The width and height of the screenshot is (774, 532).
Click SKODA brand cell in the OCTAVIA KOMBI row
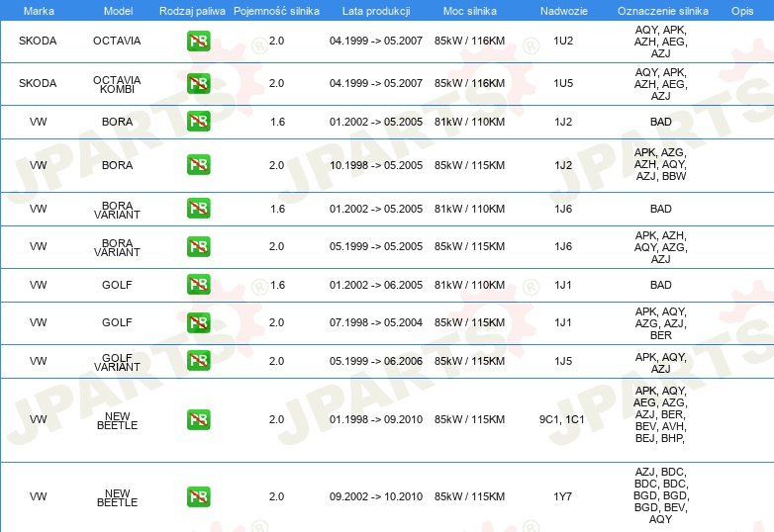(38, 83)
